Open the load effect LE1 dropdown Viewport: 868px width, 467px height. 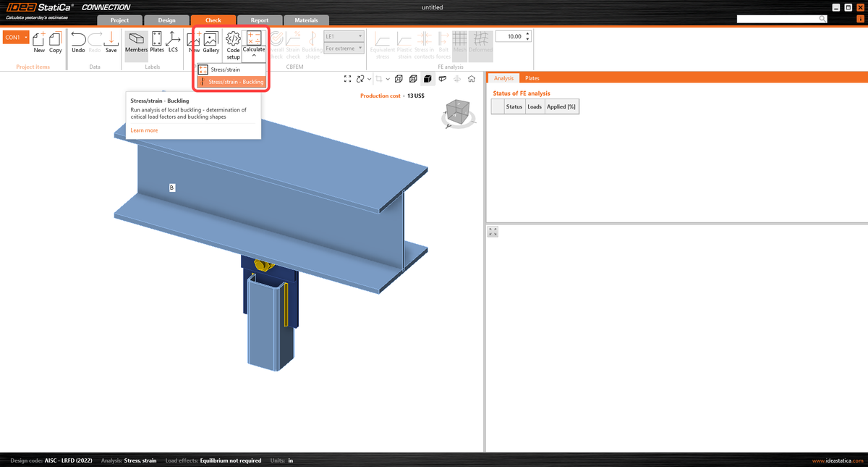[344, 35]
